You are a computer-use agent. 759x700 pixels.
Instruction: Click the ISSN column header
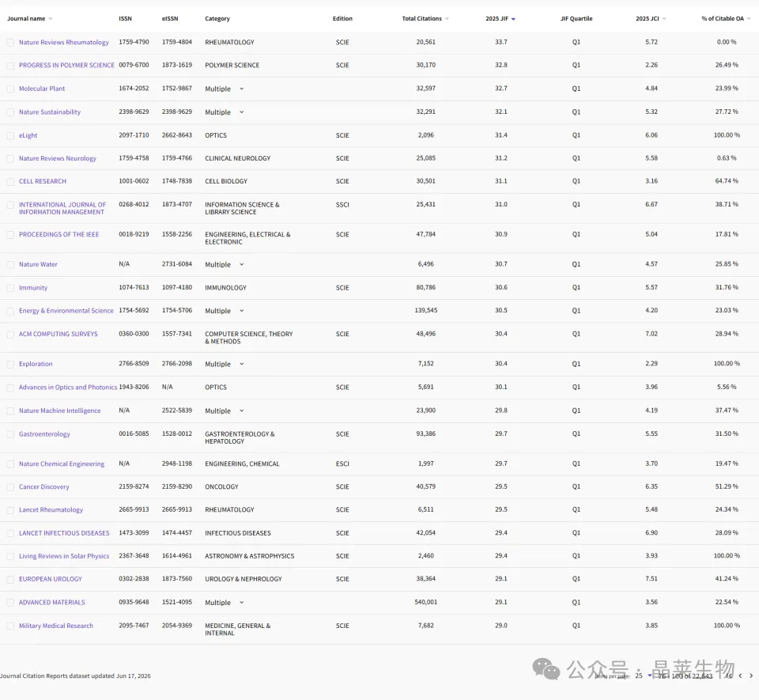tap(126, 18)
